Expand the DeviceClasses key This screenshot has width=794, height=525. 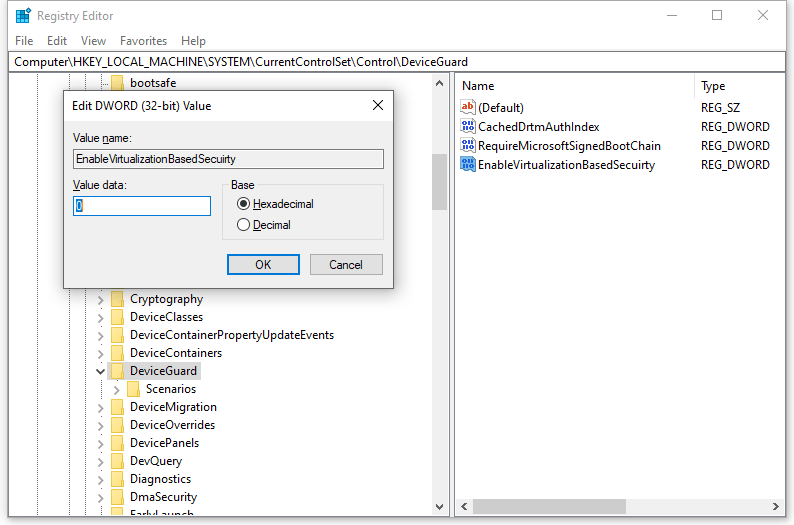(100, 318)
